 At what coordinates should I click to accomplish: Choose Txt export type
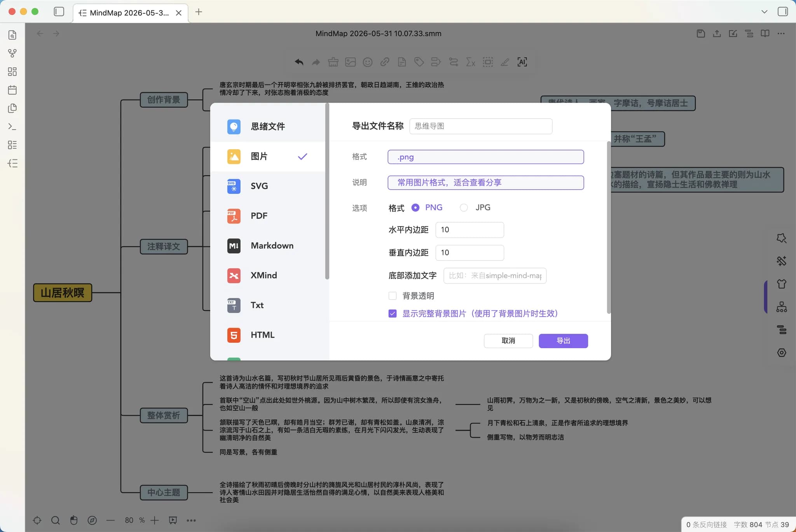(x=268, y=305)
